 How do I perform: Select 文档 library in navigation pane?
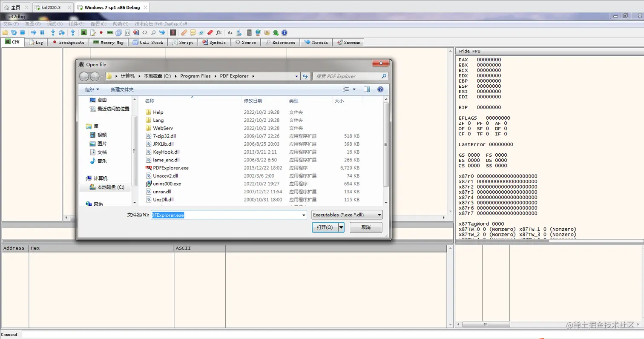(x=102, y=152)
